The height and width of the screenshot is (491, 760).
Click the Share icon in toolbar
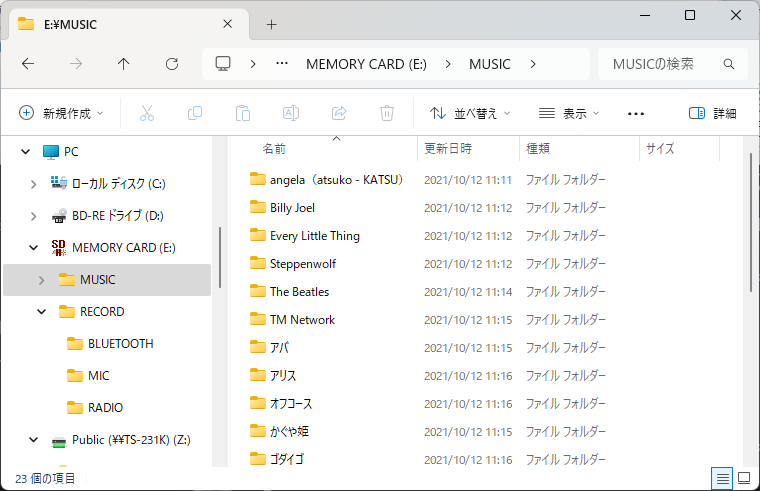coord(339,113)
